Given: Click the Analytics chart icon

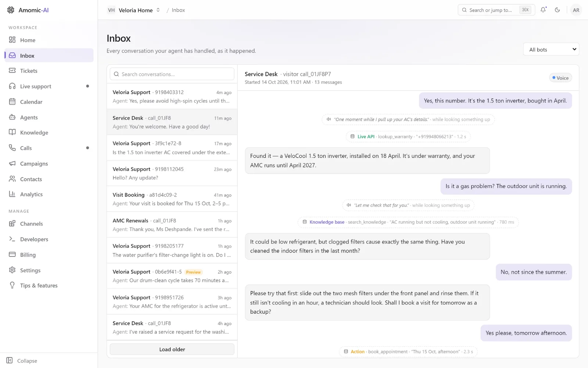Looking at the screenshot, I should [12, 194].
